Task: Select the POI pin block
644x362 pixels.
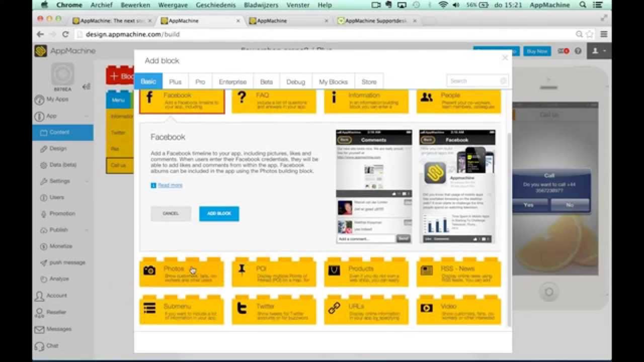Action: click(274, 273)
